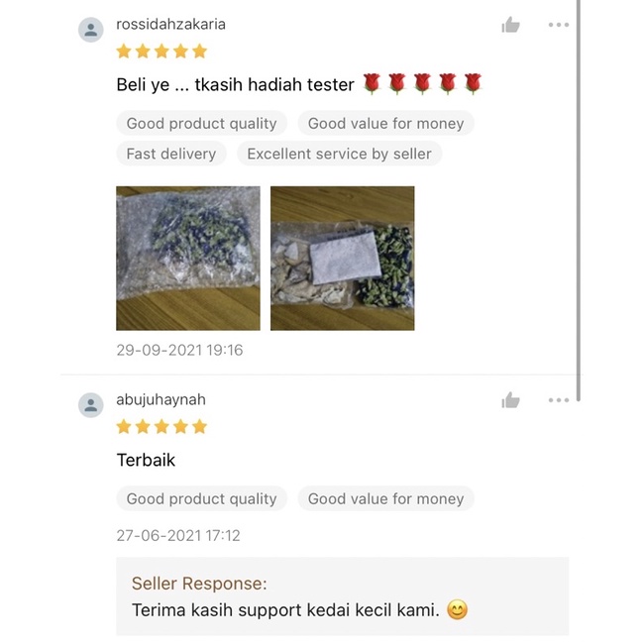Viewport: 644px width, 644px height.
Task: Select the Fast delivery tag
Action: (x=171, y=154)
